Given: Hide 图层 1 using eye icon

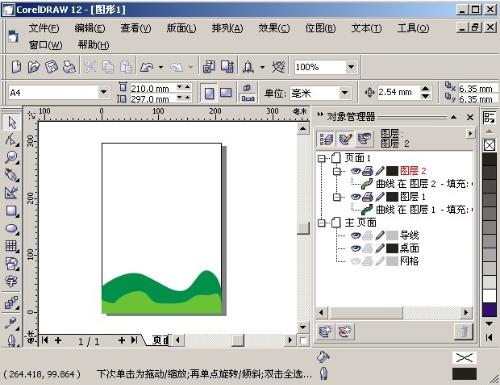Looking at the screenshot, I should pyautogui.click(x=356, y=197).
